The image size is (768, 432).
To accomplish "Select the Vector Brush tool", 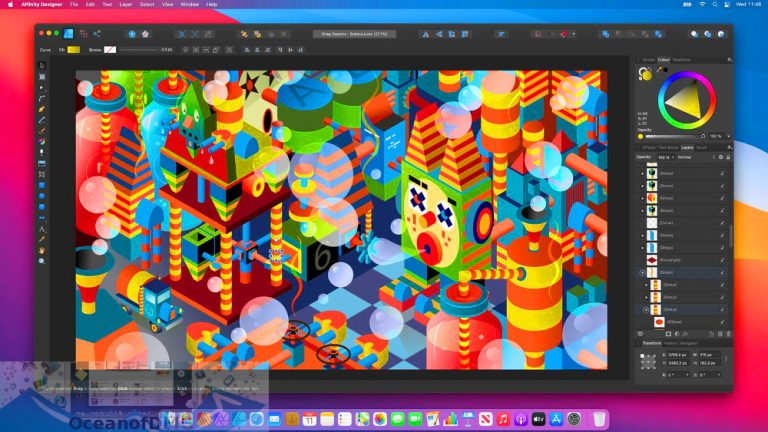I will pos(42,131).
